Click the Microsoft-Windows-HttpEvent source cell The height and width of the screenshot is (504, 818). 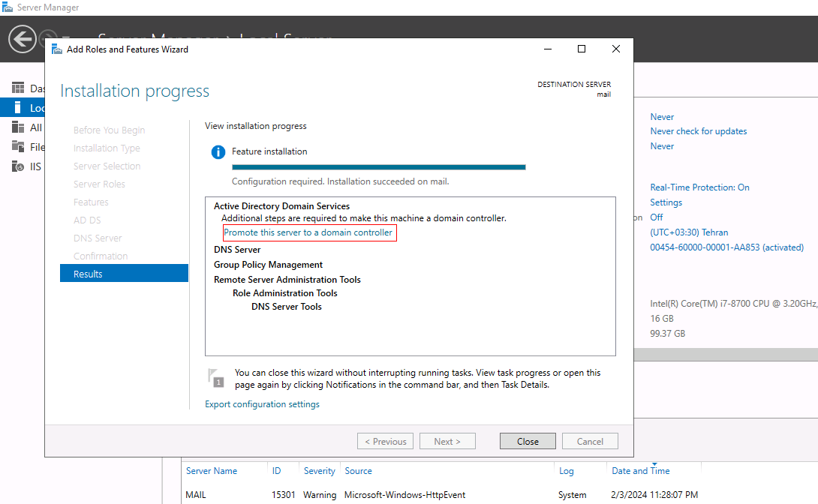point(404,494)
